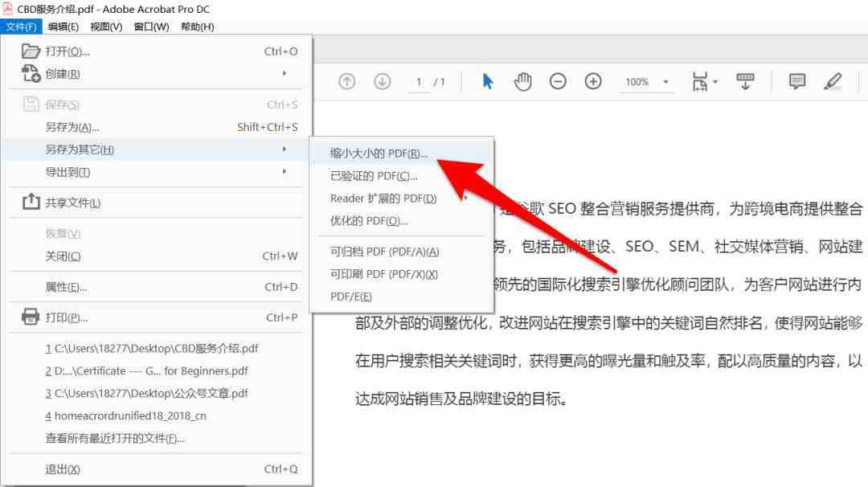Viewport: 868px width, 487px height.
Task: Click the share file icon
Action: pyautogui.click(x=31, y=202)
